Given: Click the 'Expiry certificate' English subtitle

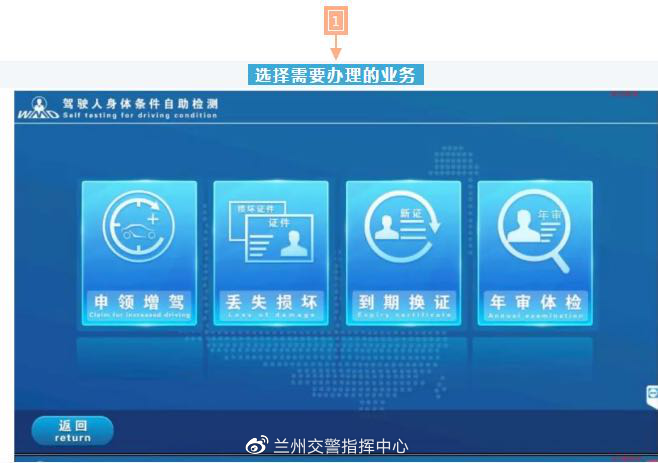Looking at the screenshot, I should [x=403, y=315].
